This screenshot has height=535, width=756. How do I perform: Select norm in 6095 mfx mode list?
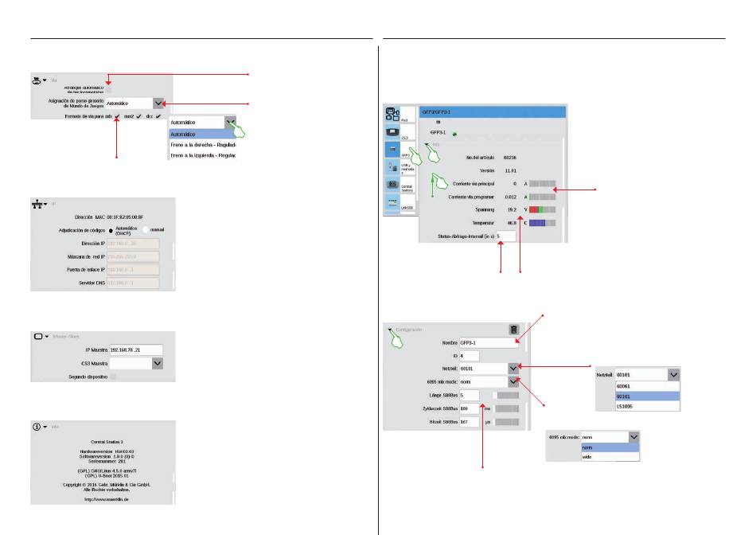coord(610,447)
